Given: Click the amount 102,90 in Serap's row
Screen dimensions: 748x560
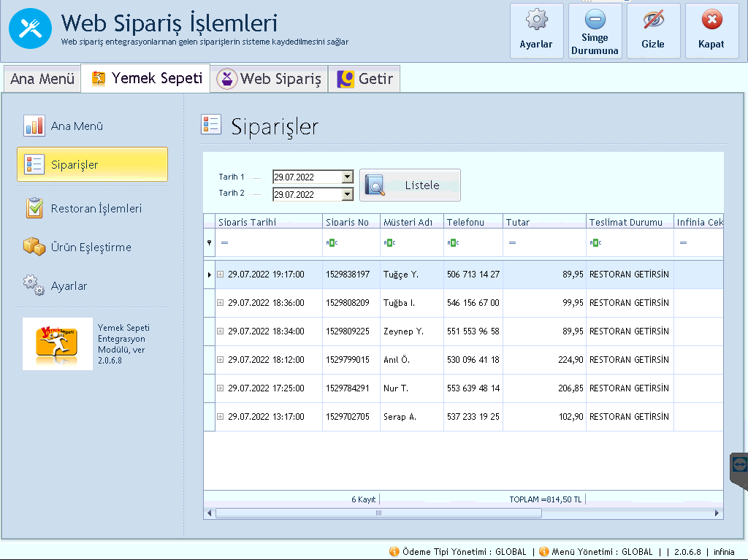Looking at the screenshot, I should pos(570,416).
